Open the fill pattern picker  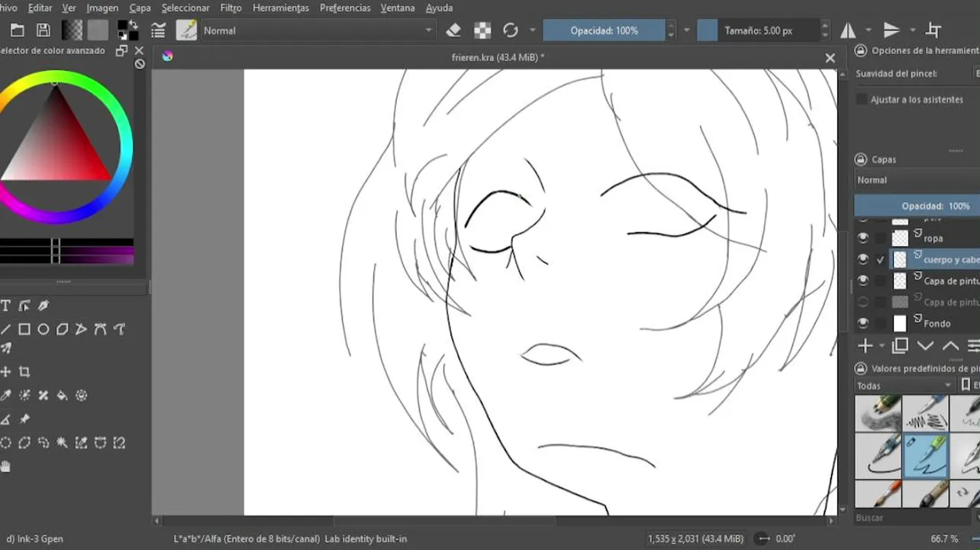pyautogui.click(x=98, y=31)
